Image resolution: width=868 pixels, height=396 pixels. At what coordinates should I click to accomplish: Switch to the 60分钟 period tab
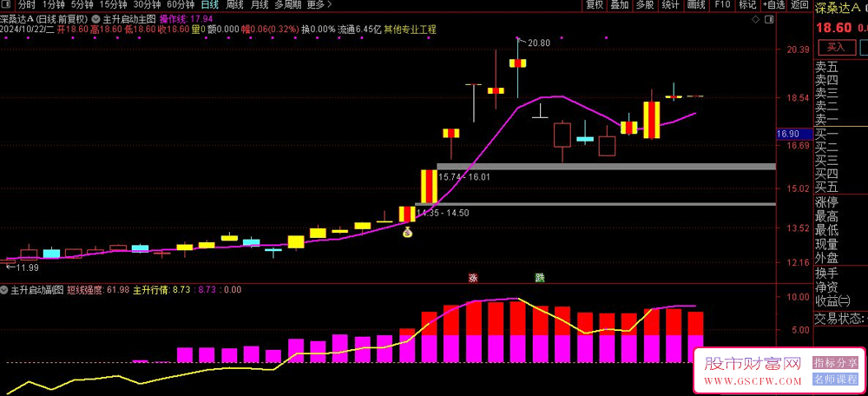(x=181, y=5)
